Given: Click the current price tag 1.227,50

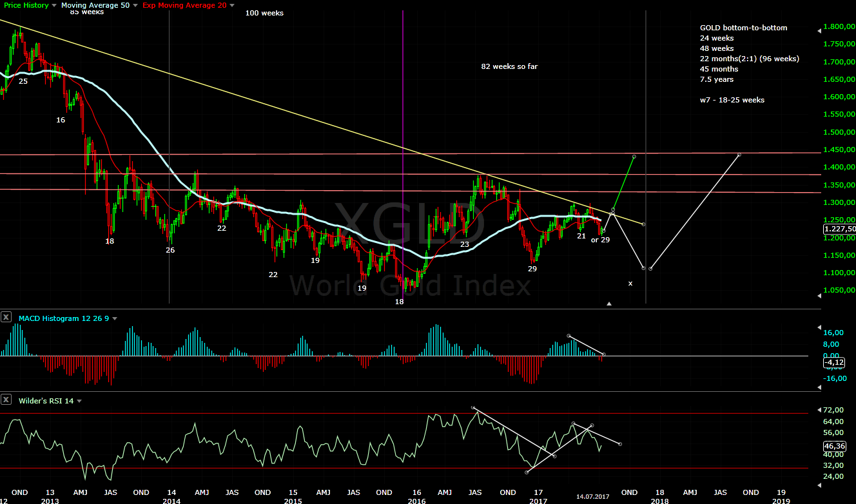Looking at the screenshot, I should [838, 229].
